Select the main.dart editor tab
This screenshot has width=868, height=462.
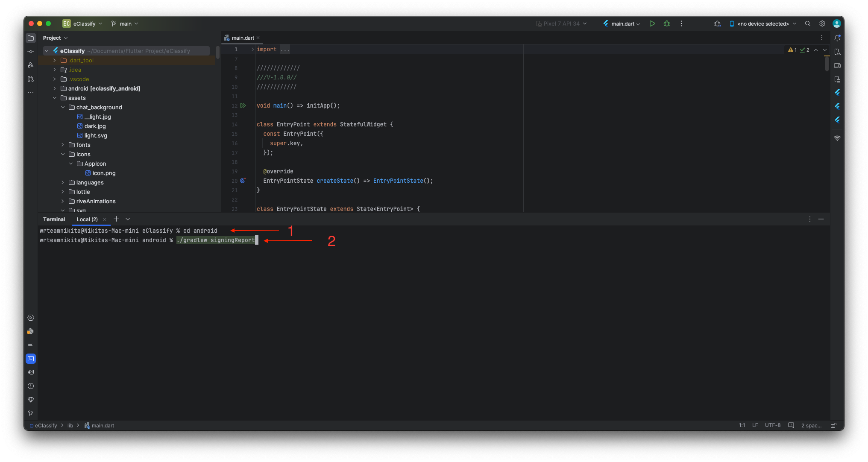coord(242,38)
